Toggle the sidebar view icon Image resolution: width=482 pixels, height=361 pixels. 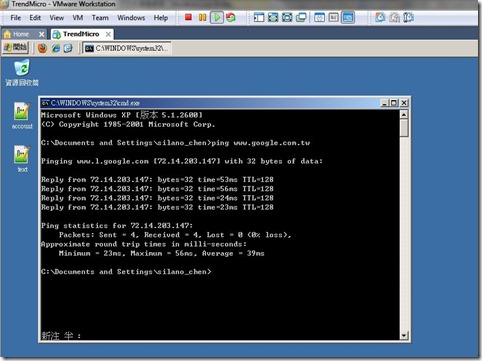(x=259, y=17)
